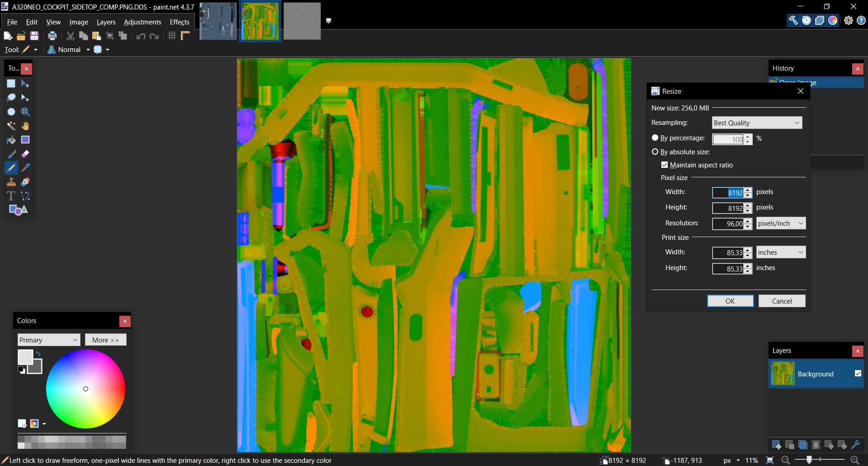Select the Magic Wand tool
The image size is (868, 466).
click(x=11, y=126)
